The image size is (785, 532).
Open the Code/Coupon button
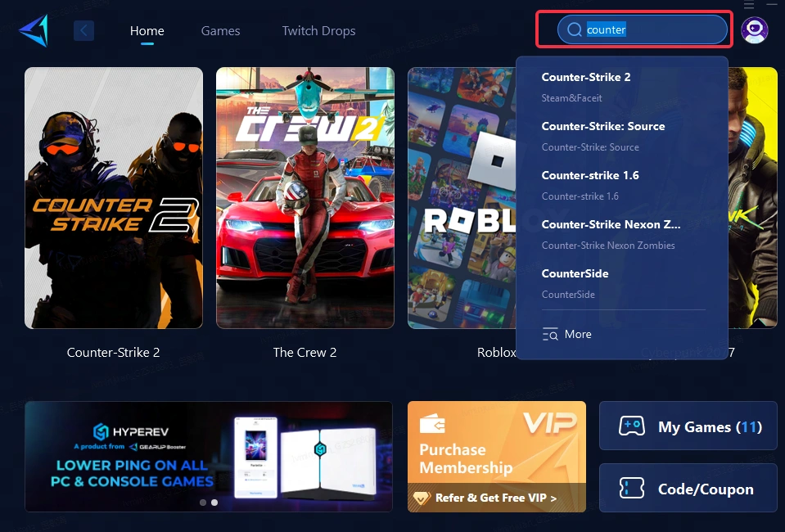click(x=688, y=488)
